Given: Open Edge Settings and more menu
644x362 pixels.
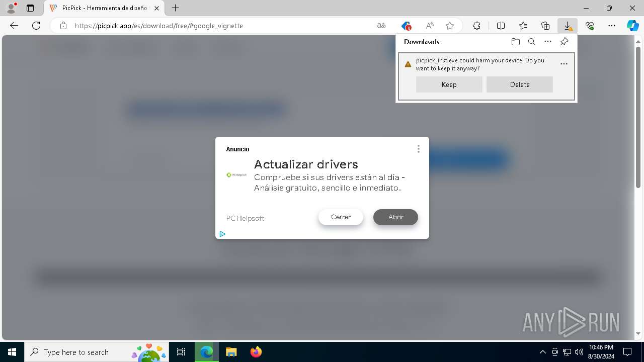Looking at the screenshot, I should pos(612,26).
